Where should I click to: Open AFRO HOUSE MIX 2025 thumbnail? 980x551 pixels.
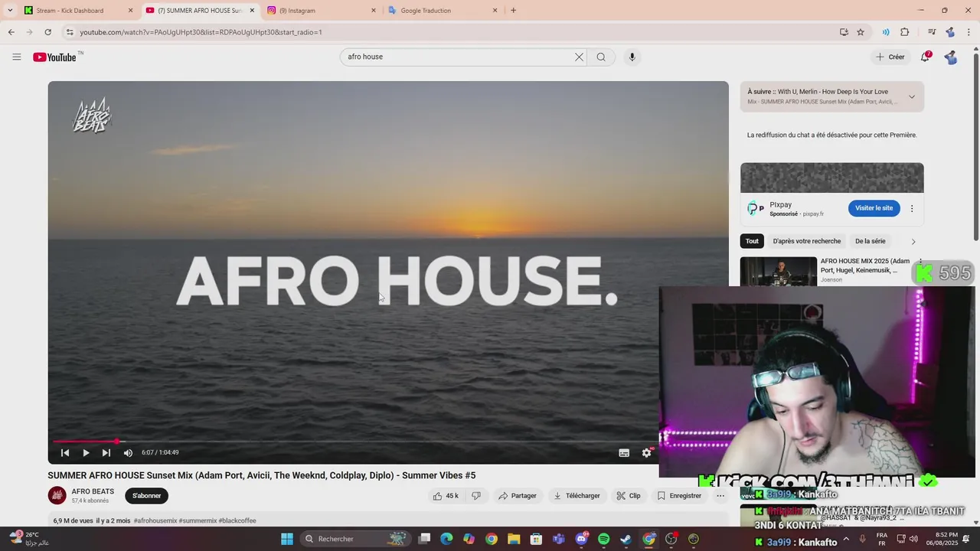click(x=778, y=271)
